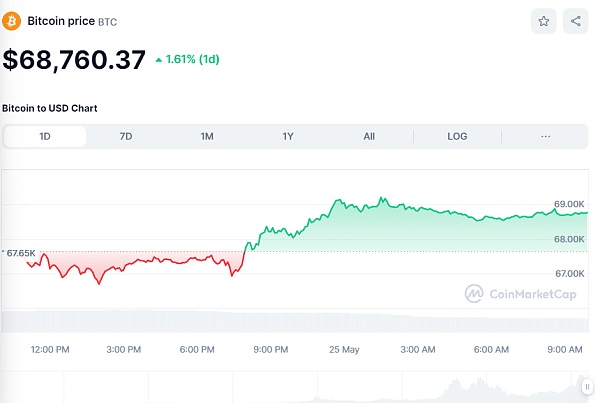Open the more options ellipsis menu
The width and height of the screenshot is (600, 403).
tap(545, 136)
